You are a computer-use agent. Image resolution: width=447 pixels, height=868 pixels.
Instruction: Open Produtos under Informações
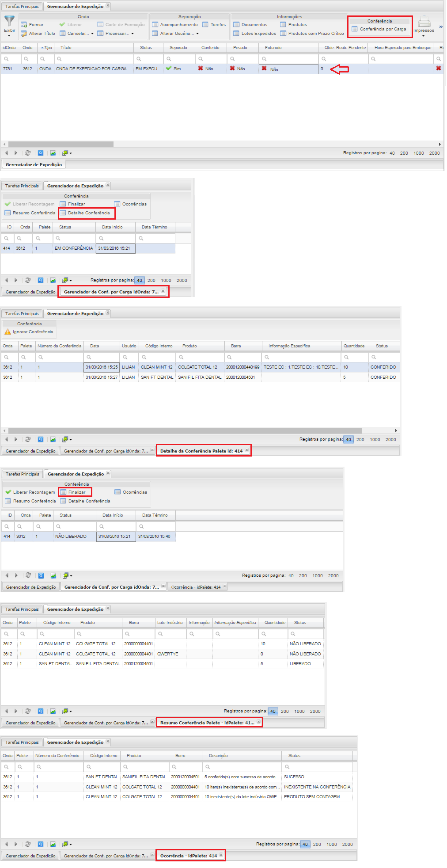tap(293, 25)
